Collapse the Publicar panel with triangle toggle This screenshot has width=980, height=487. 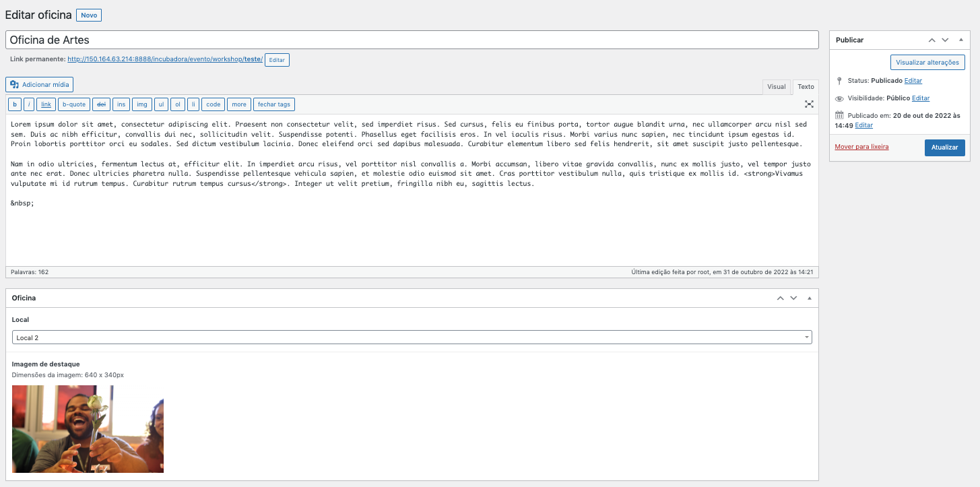coord(961,40)
